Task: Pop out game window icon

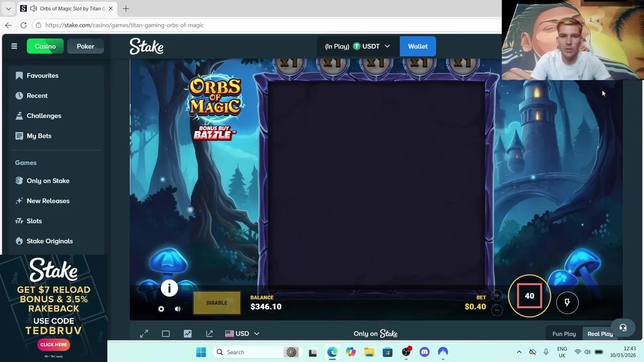Action: tap(209, 333)
